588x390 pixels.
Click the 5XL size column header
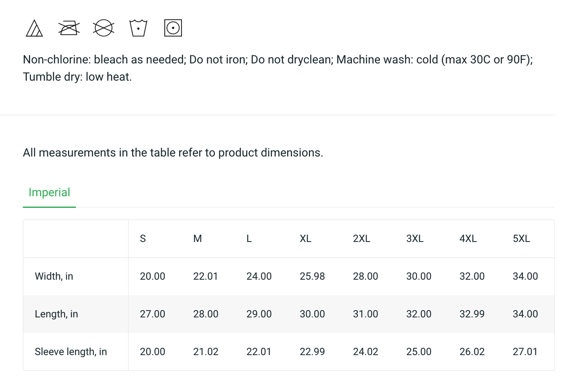point(521,239)
